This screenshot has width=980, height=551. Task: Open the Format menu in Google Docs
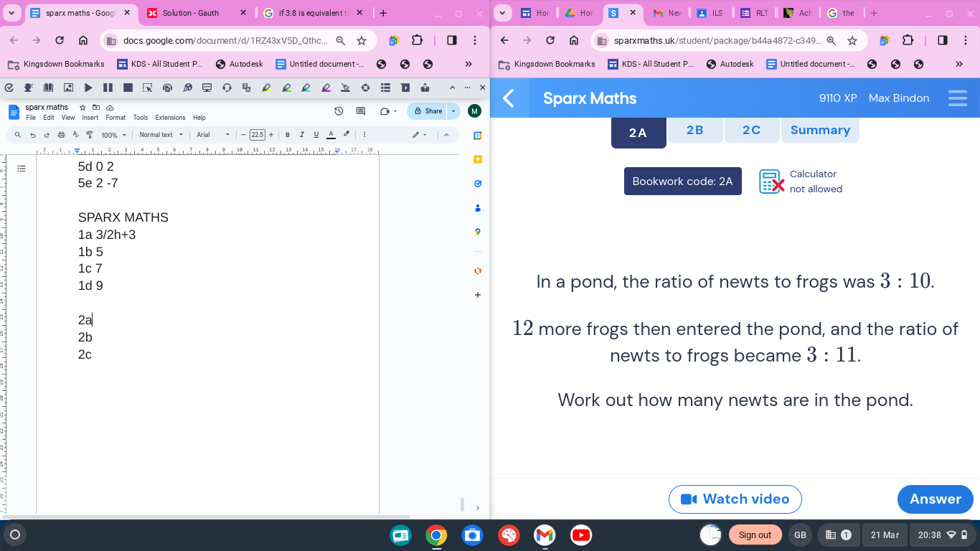116,118
